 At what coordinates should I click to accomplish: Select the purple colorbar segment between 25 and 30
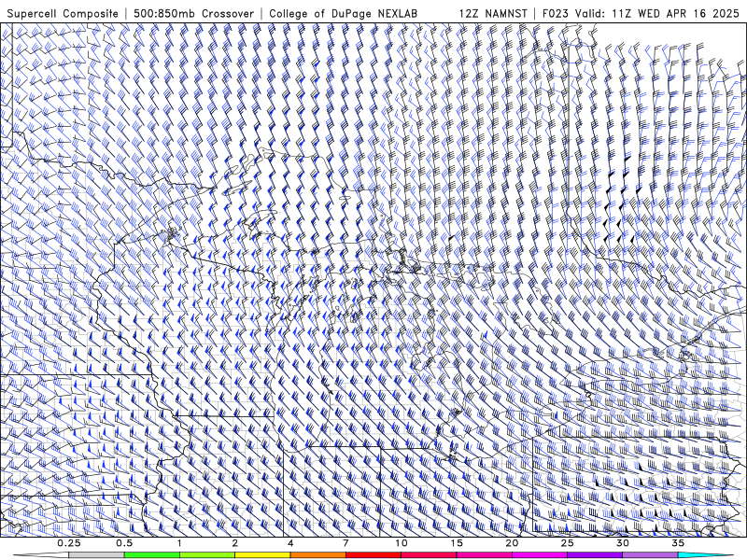click(x=595, y=555)
